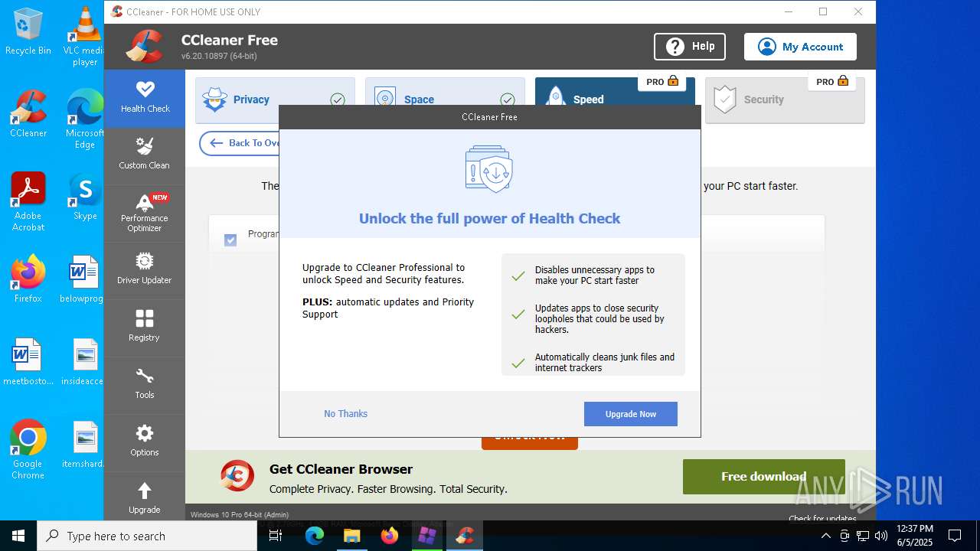Open the Windows Start menu
Viewport: 980px width, 551px height.
18,536
